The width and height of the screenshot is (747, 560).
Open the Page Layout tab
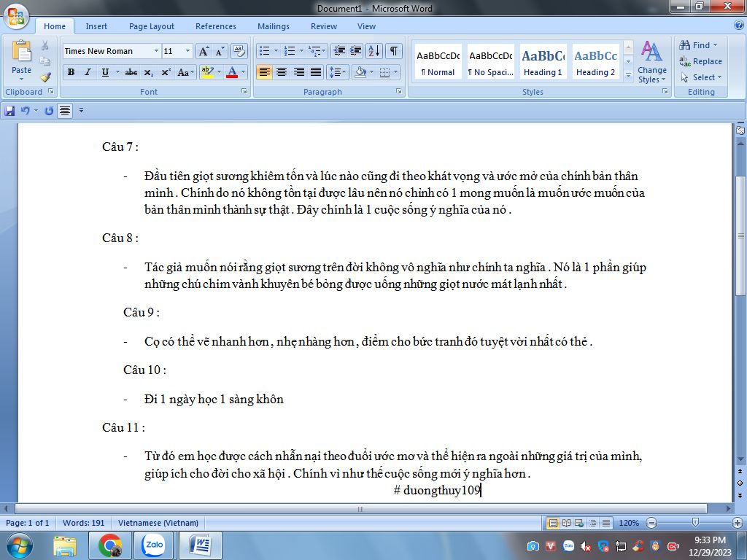click(x=152, y=27)
